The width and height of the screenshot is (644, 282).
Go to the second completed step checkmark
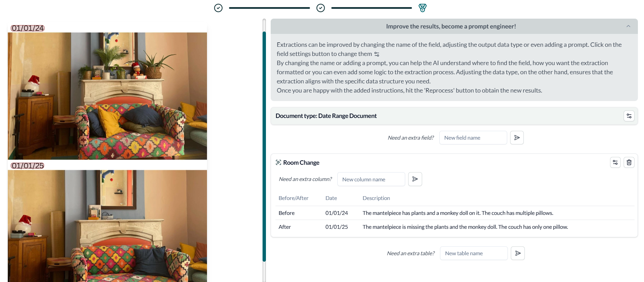pos(320,8)
